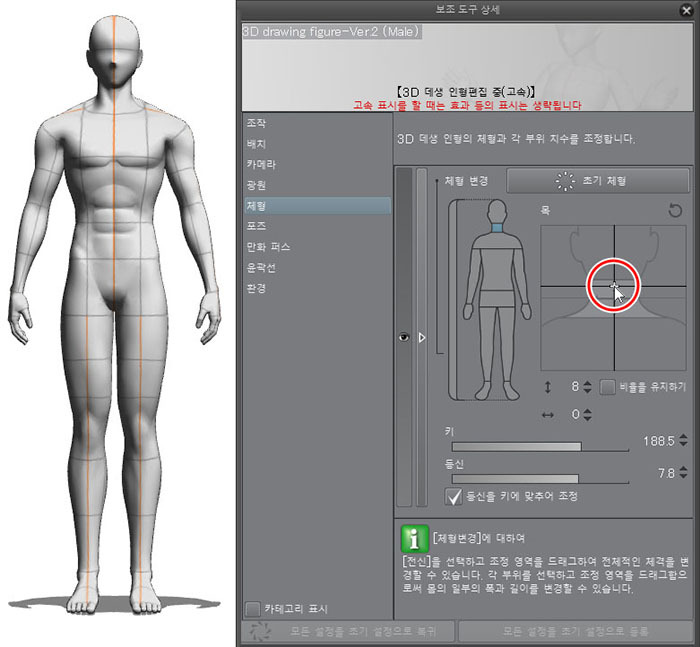The width and height of the screenshot is (700, 647).
Task: Expand the triangle arrow beside the eye
Action: click(422, 338)
